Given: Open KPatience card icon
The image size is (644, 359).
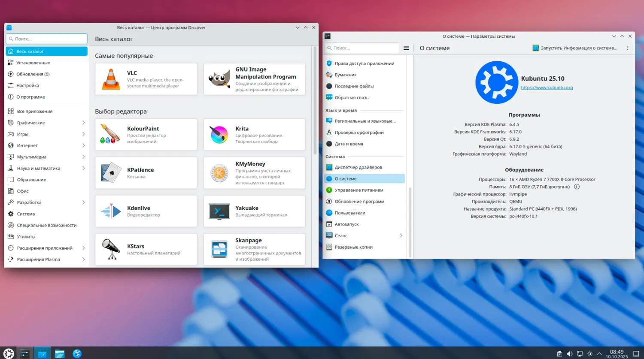Looking at the screenshot, I should click(x=111, y=173).
